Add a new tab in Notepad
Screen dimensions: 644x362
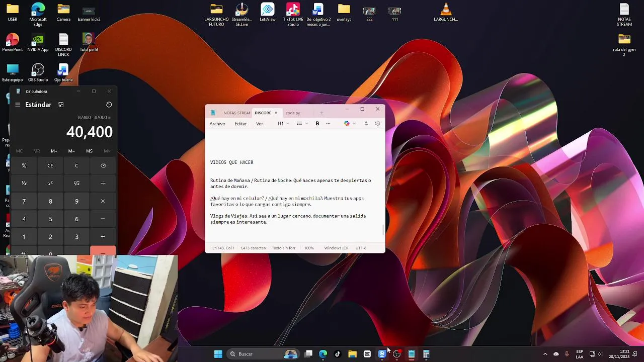tap(321, 113)
